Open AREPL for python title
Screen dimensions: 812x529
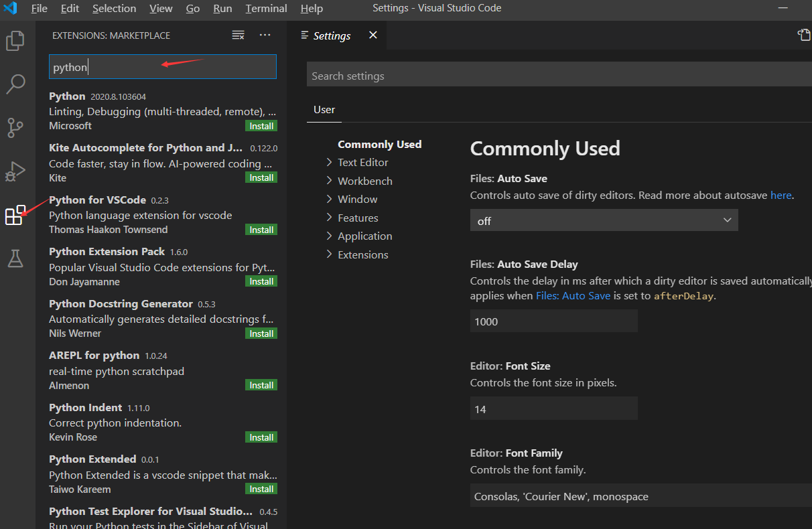tap(94, 356)
